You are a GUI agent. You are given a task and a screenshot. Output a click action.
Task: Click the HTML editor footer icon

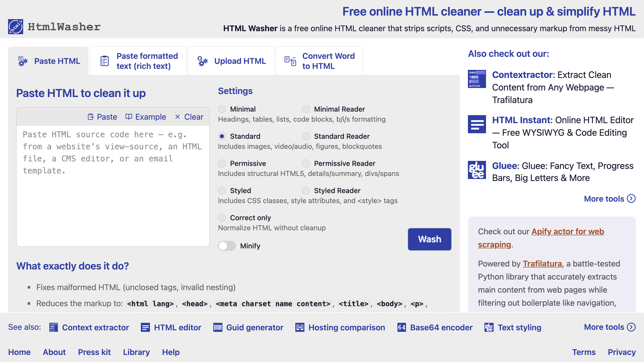pyautogui.click(x=145, y=327)
